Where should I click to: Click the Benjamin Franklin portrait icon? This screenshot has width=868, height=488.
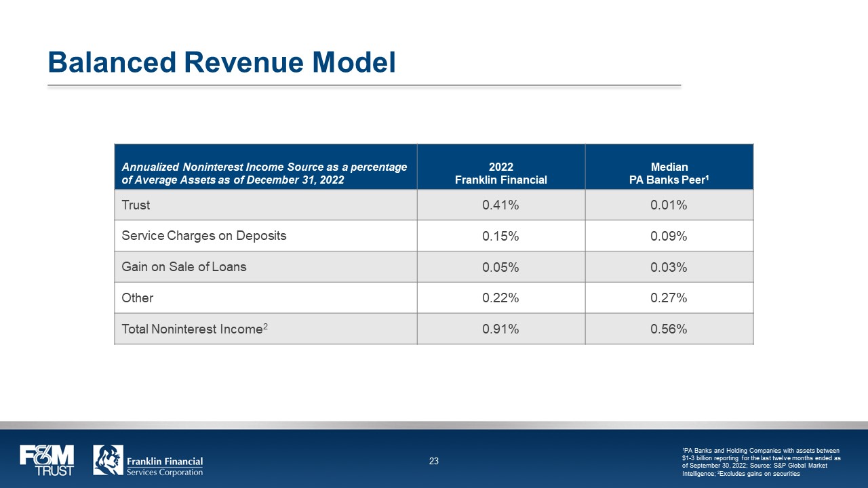[x=108, y=460]
